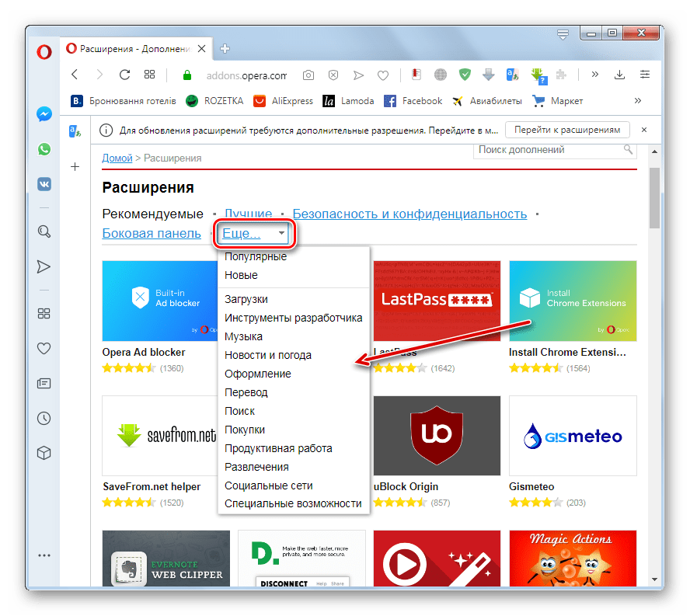Click the Перейти к расширениям button
Viewport: 690px width, 616px height.
[567, 130]
